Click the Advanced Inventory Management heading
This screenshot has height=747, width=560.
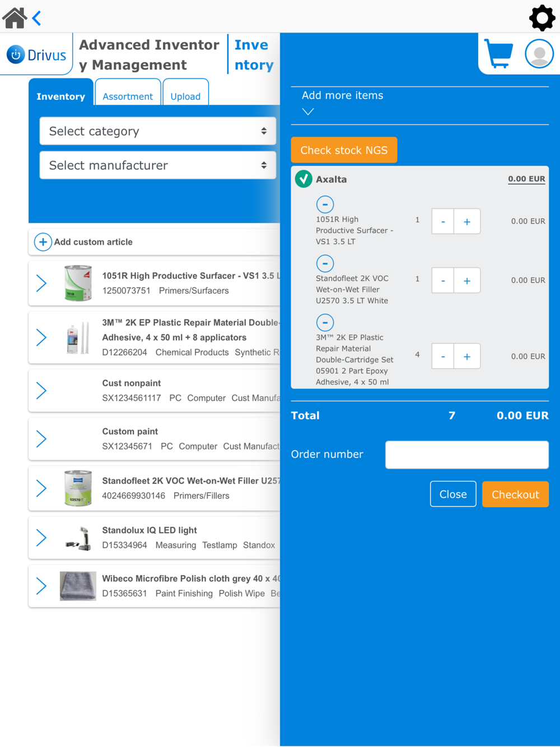(x=149, y=55)
